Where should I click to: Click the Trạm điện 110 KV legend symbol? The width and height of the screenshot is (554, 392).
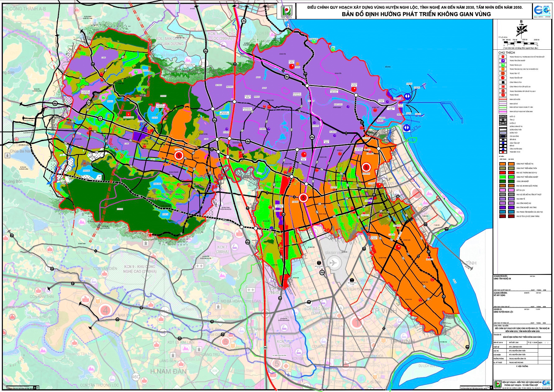[503, 152]
